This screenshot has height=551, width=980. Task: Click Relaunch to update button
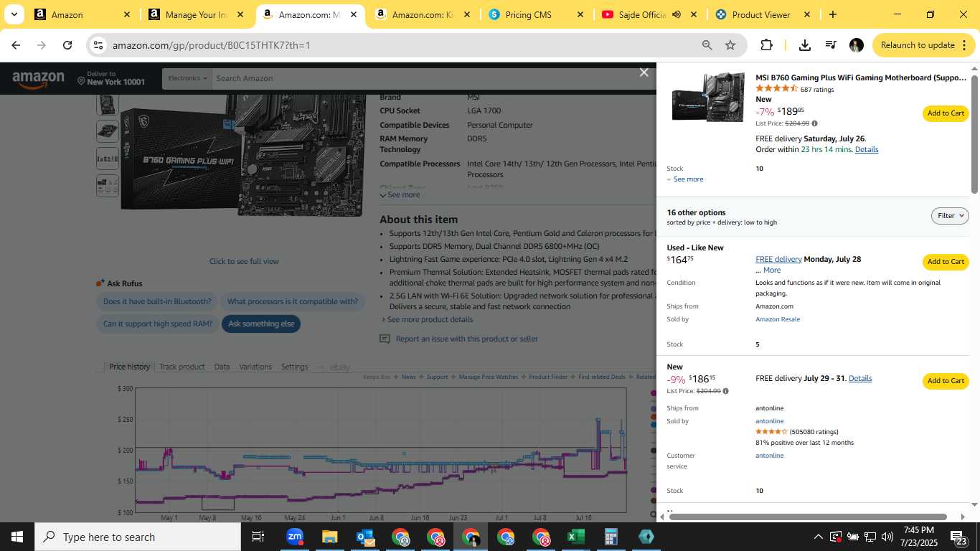[x=923, y=45]
